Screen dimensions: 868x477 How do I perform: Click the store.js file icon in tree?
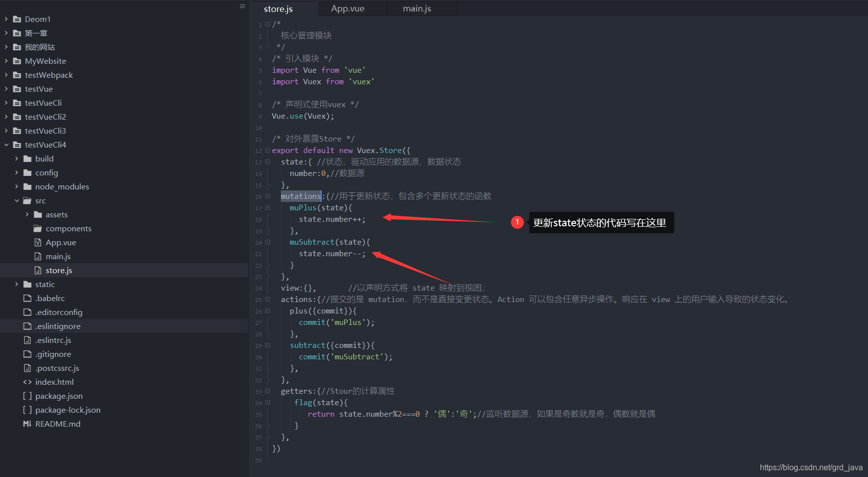pos(38,270)
